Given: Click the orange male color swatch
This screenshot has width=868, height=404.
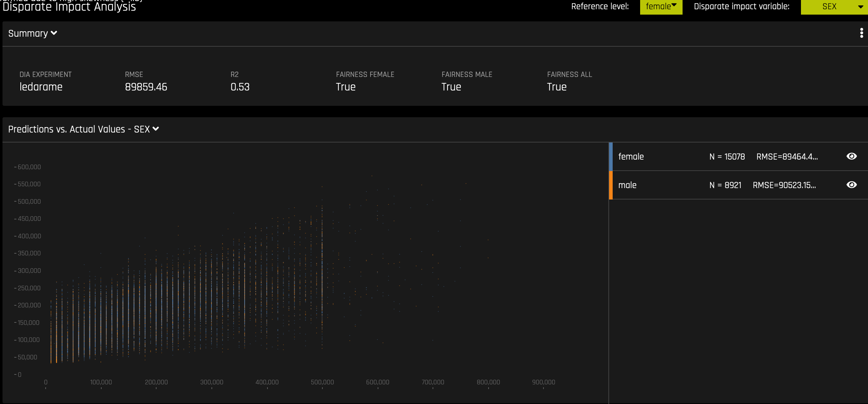Looking at the screenshot, I should (x=611, y=185).
